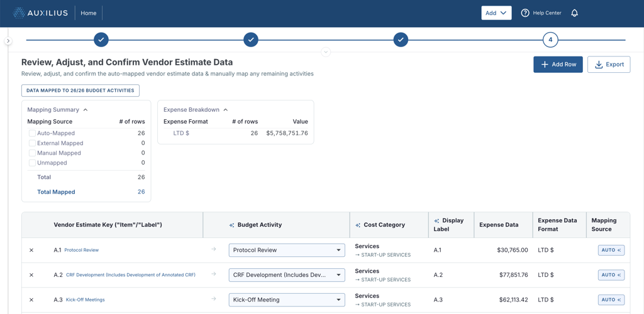Remove row A.2 with the X icon
The image size is (644, 314).
[31, 275]
